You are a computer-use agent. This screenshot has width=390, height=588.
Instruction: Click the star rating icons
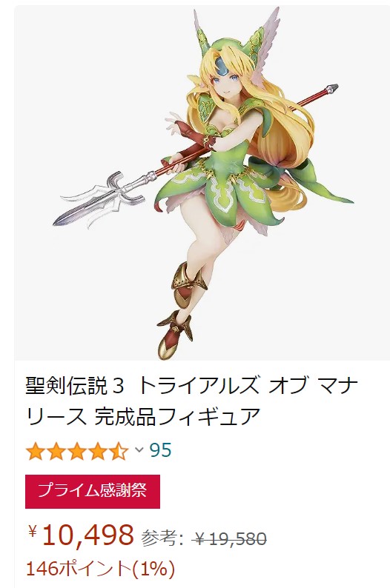point(77,450)
